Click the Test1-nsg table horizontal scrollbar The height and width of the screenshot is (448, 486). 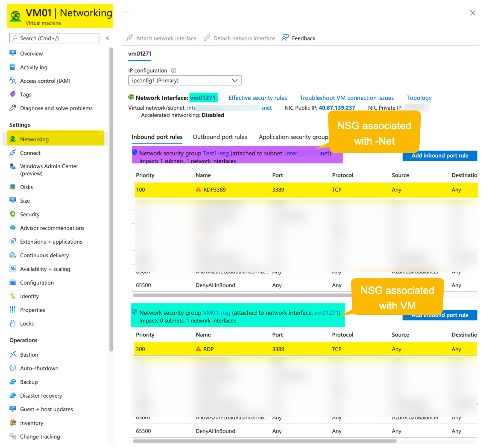[242, 295]
